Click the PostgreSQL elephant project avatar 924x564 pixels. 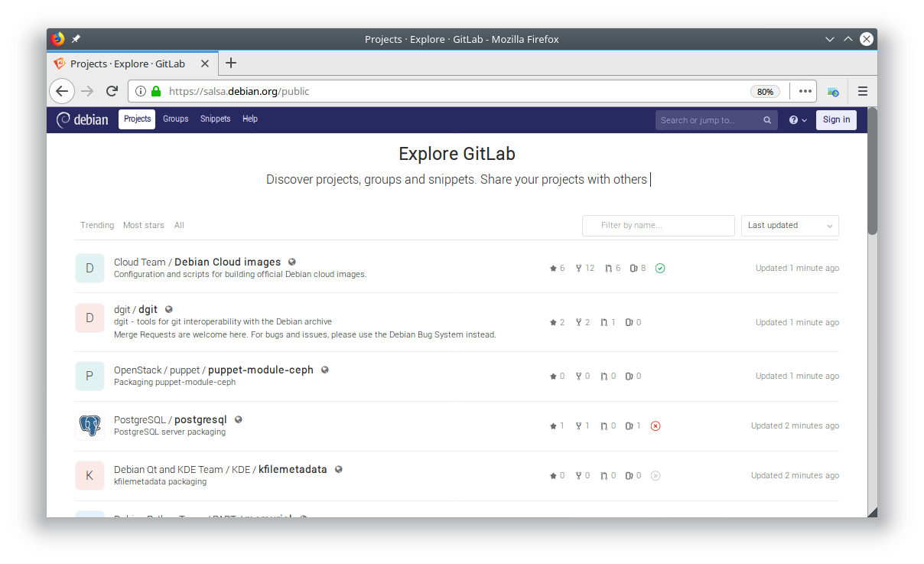[89, 425]
